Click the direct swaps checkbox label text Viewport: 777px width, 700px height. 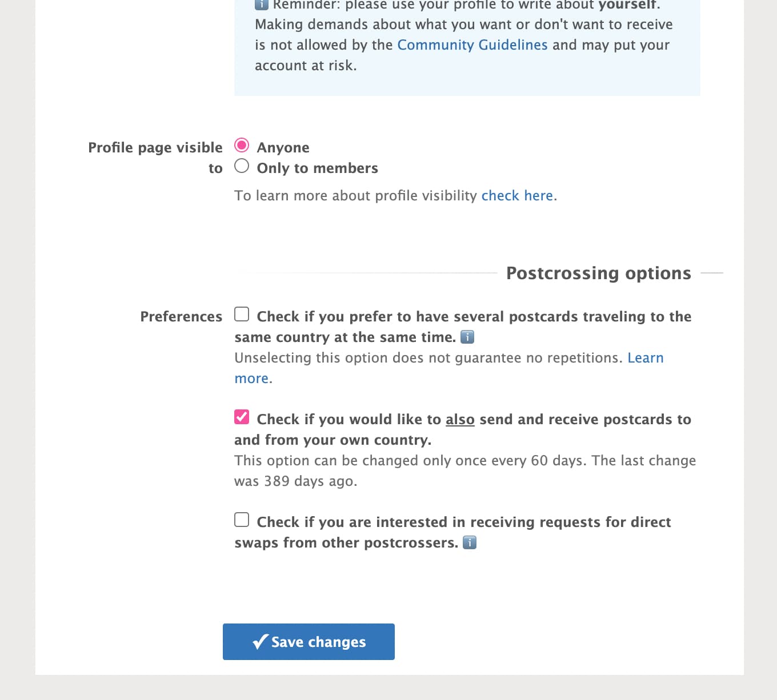452,532
